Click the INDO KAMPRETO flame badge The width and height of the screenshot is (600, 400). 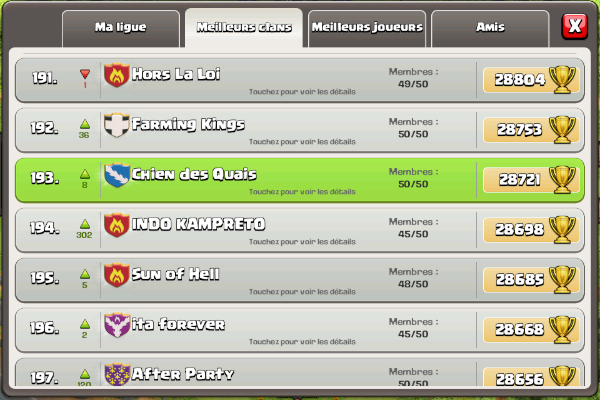point(117,225)
